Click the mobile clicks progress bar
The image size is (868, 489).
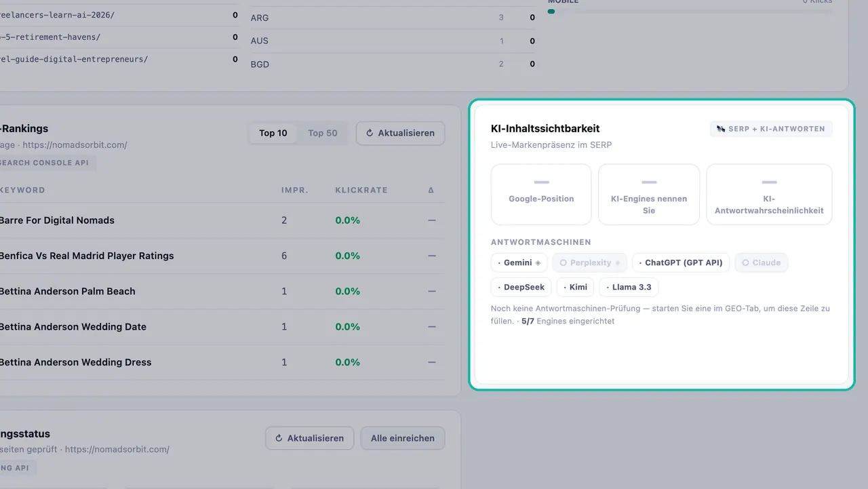click(690, 11)
